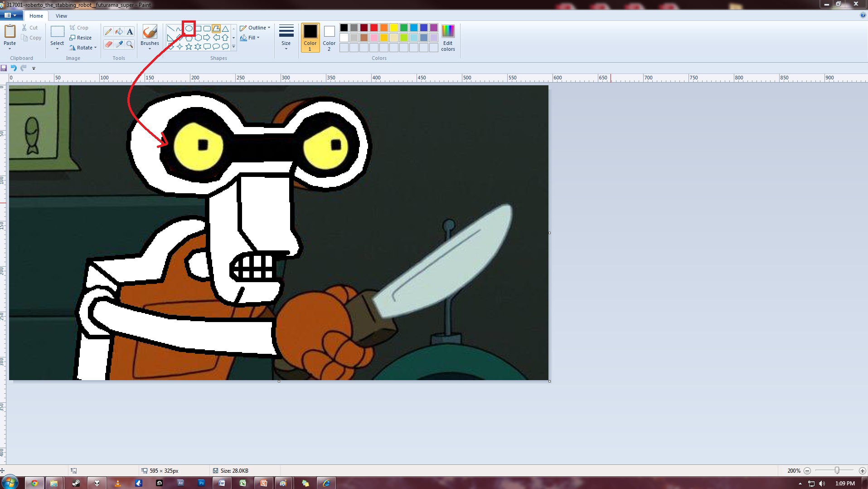This screenshot has height=489, width=868.
Task: Click the Save icon in quick access toolbar
Action: (4, 68)
